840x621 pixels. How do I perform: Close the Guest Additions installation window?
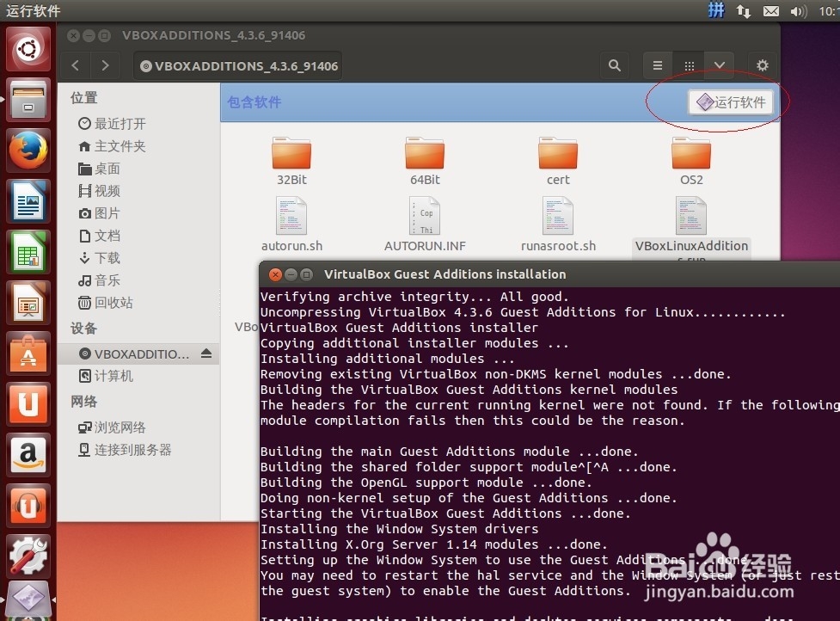(x=275, y=275)
